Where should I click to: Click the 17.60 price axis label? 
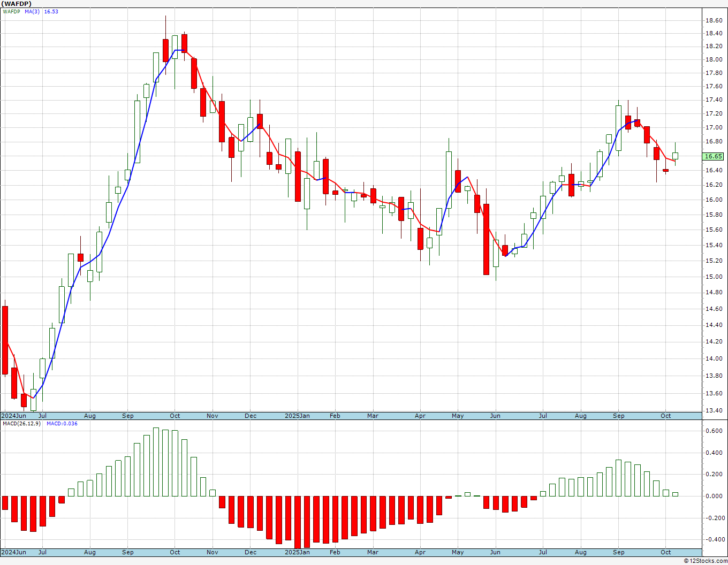713,86
